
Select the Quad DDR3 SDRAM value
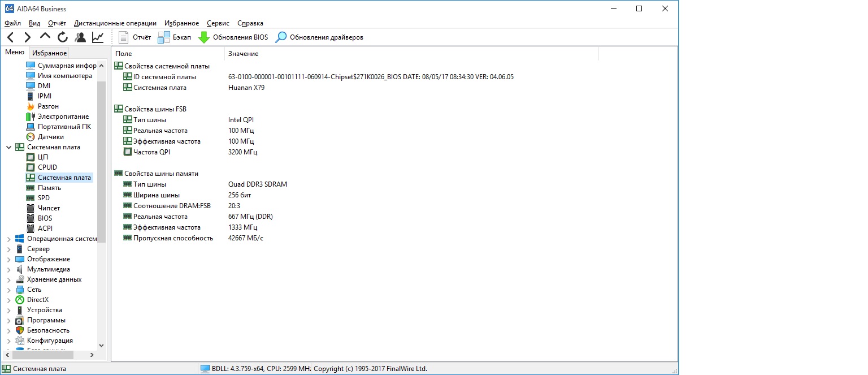pos(258,184)
